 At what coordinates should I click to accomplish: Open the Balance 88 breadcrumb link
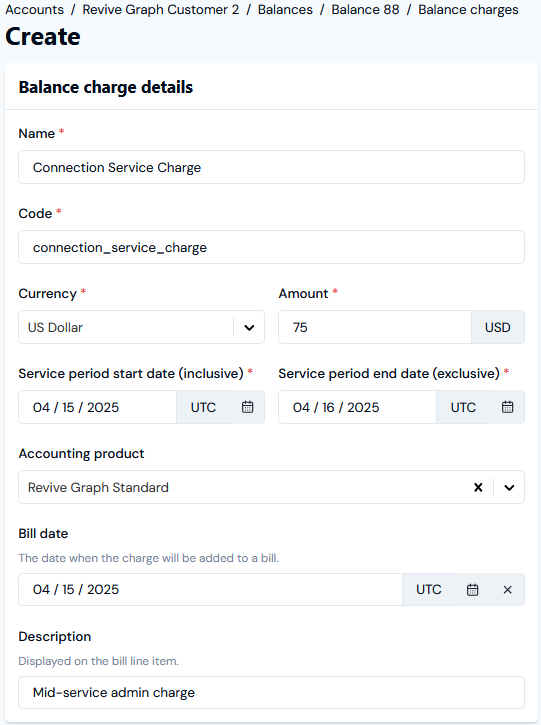(x=365, y=9)
